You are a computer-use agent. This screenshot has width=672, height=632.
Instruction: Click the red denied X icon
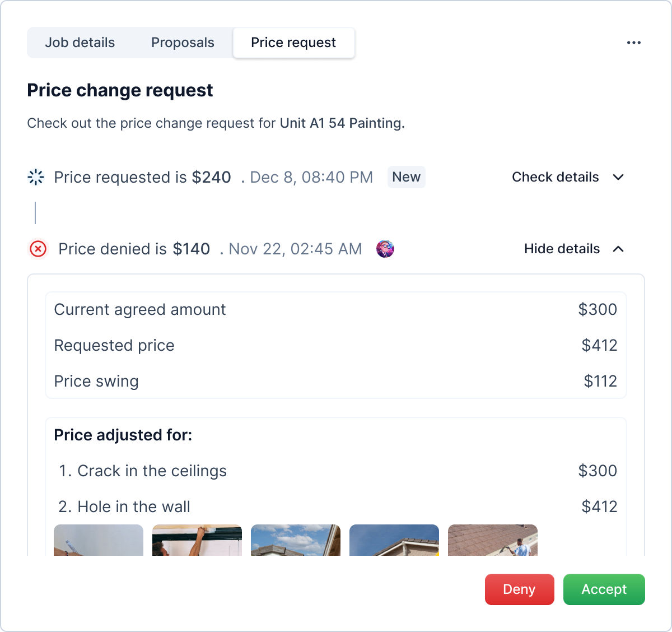pos(38,249)
